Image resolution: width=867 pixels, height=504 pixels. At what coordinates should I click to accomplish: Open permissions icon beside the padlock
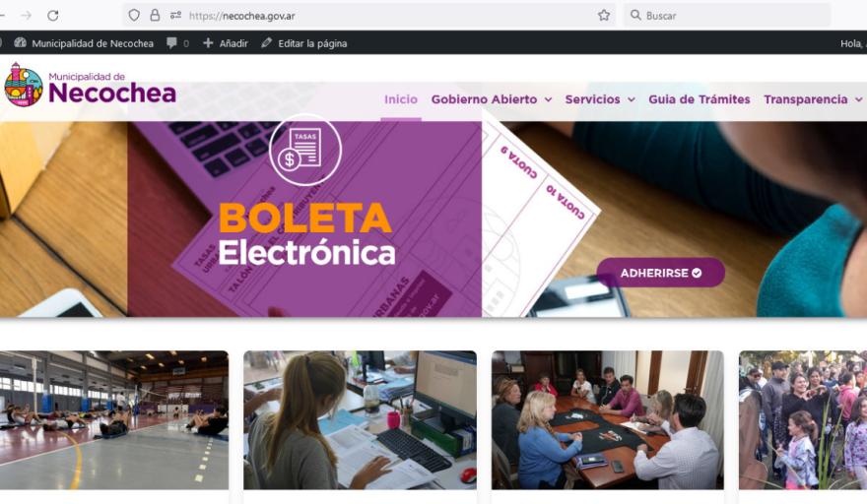point(175,16)
